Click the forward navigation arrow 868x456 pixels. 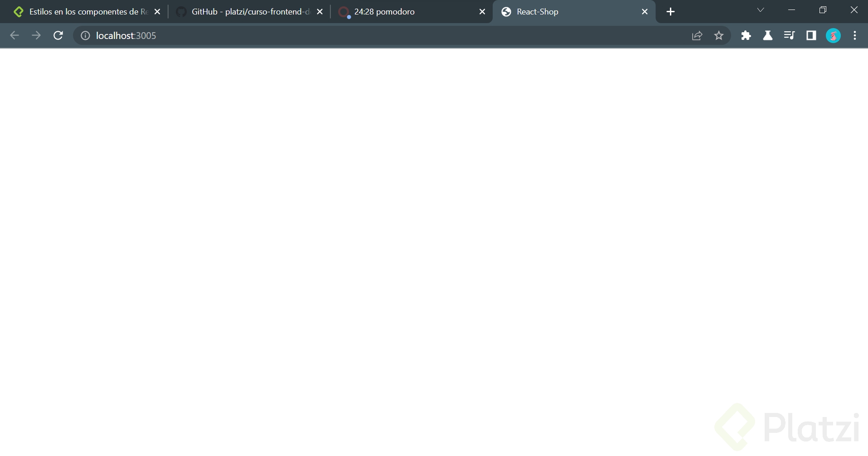coord(36,35)
